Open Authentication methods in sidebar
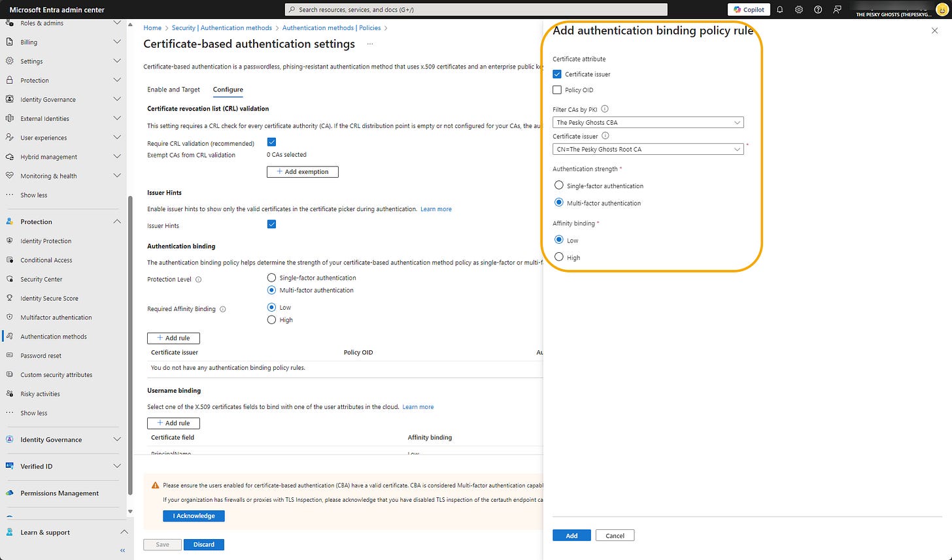952x560 pixels. pyautogui.click(x=54, y=337)
